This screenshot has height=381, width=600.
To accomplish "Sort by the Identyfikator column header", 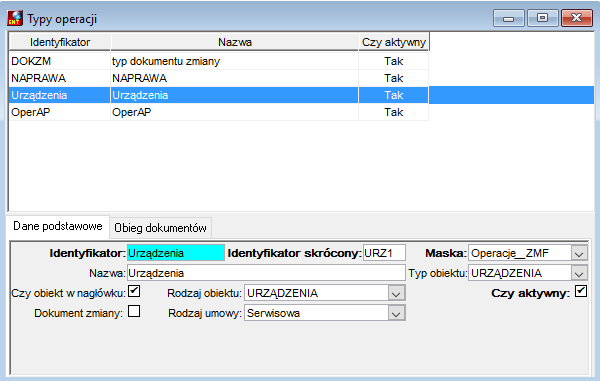I will click(x=60, y=42).
